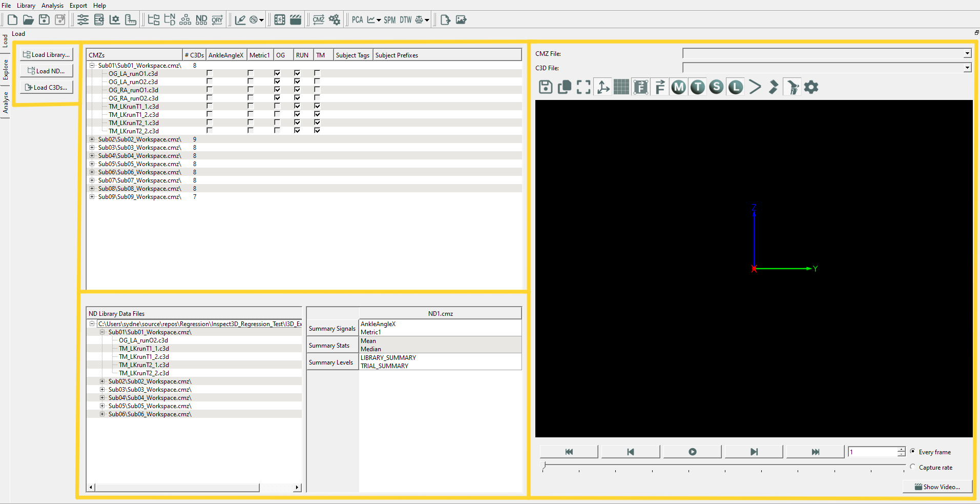Check AnkleAngleX for OG_LA_run01.c3d
Image resolution: width=980 pixels, height=504 pixels.
pyautogui.click(x=210, y=73)
